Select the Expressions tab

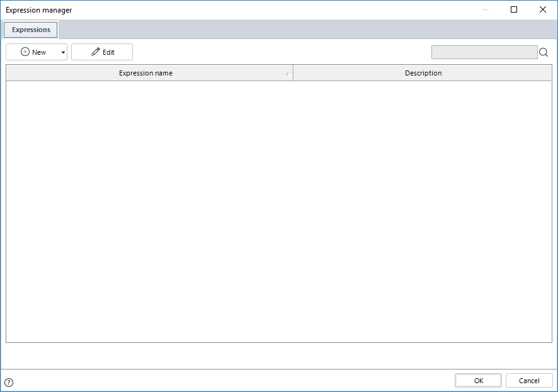(x=31, y=30)
